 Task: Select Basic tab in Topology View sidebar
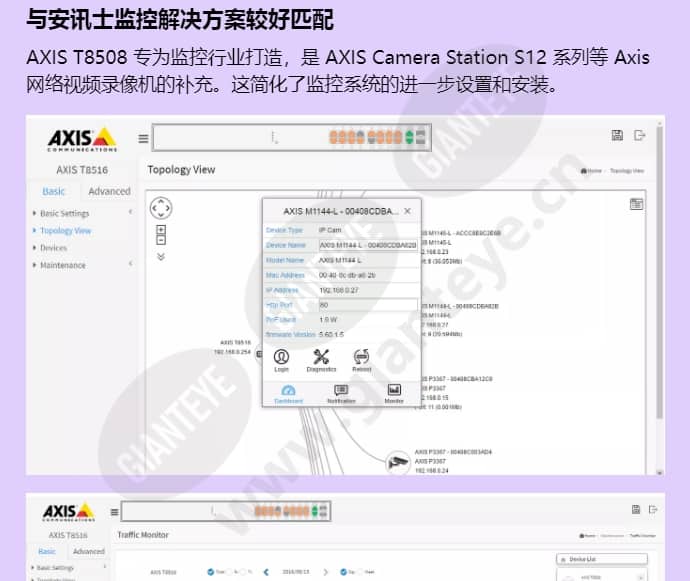click(54, 191)
